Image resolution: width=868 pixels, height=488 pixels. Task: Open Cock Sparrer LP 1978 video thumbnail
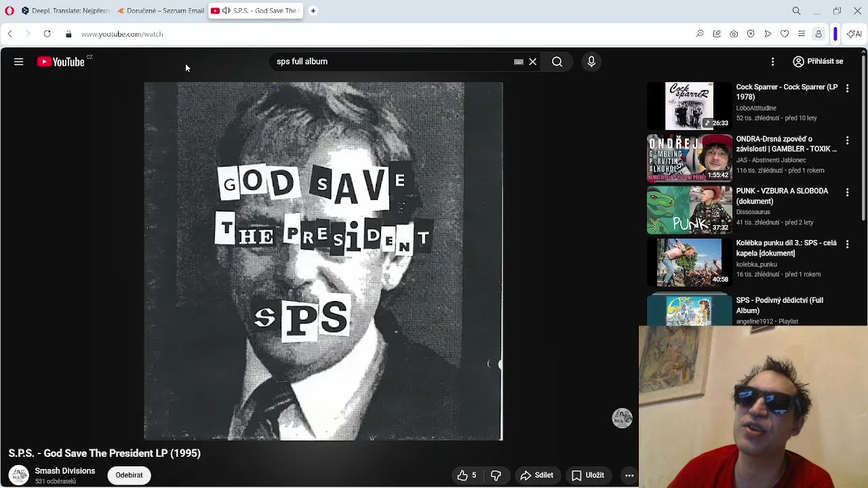click(689, 106)
